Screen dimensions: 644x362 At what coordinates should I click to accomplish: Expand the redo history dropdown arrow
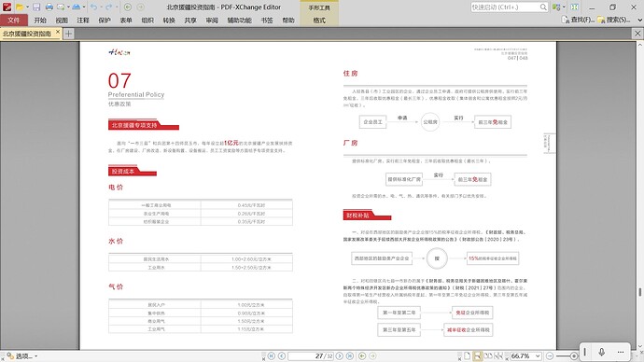point(117,7)
